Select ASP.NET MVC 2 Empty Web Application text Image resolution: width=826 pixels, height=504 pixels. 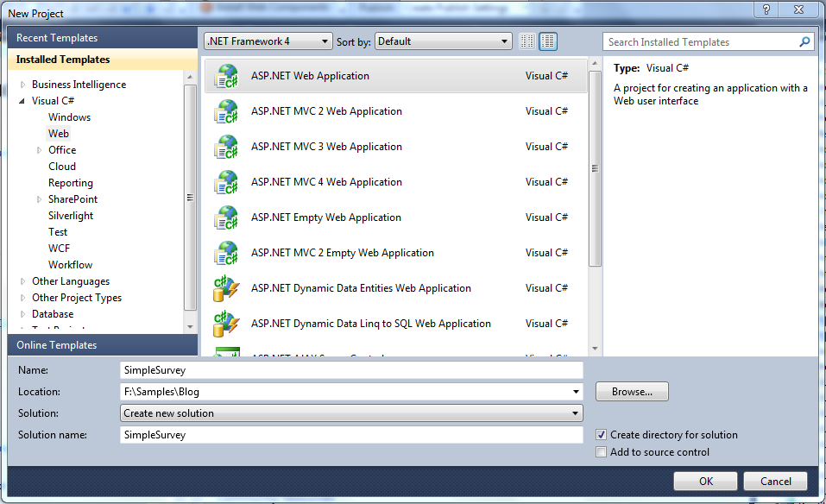343,253
